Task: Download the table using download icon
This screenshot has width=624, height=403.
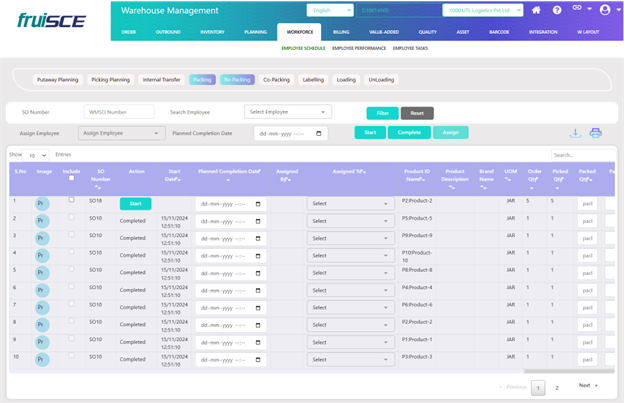Action: point(575,133)
